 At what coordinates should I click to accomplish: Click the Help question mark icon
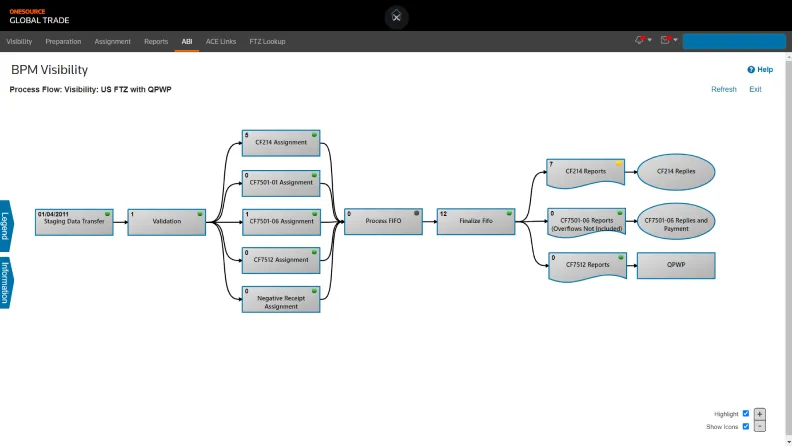(x=751, y=70)
